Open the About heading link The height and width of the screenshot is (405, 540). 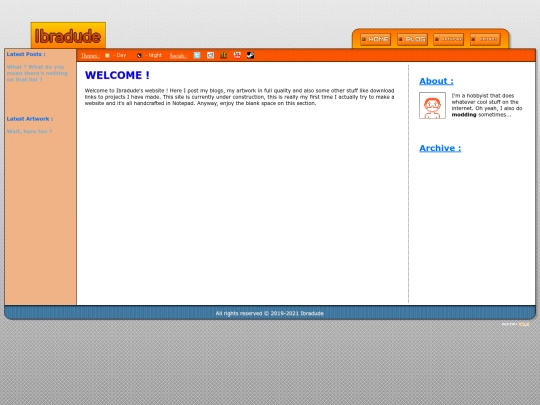(436, 81)
